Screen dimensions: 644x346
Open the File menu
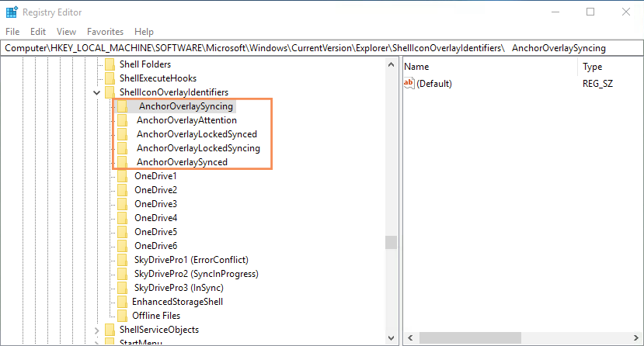(x=12, y=32)
